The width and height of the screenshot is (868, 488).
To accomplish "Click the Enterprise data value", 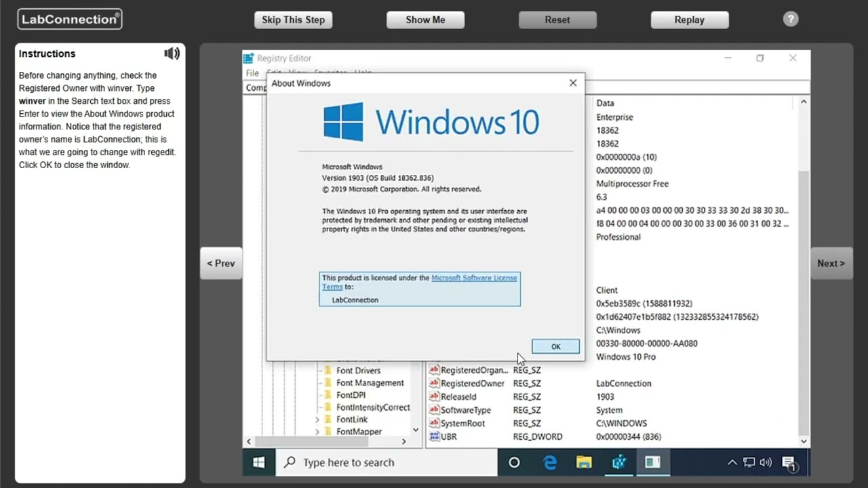I will pos(614,117).
